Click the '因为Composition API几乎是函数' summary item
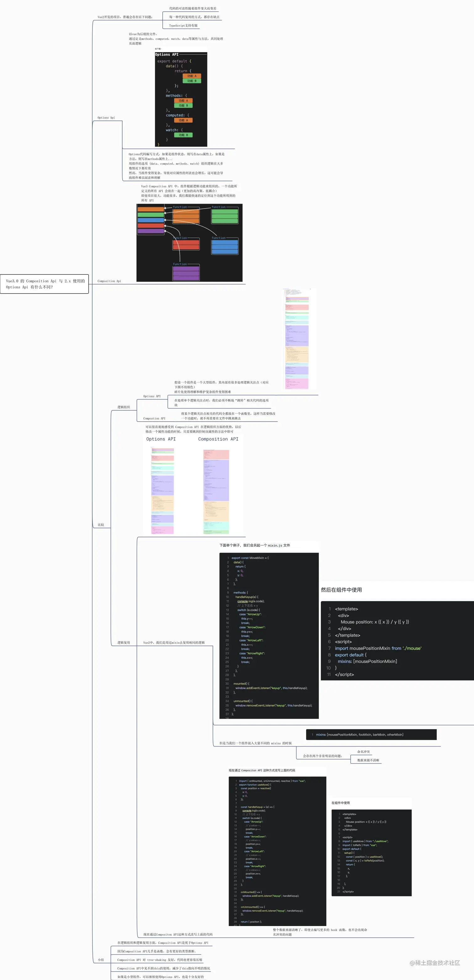 [157, 951]
